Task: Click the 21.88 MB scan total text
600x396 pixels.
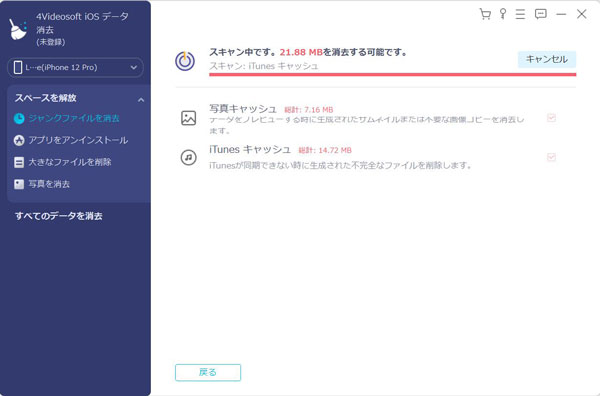Action: pyautogui.click(x=301, y=52)
